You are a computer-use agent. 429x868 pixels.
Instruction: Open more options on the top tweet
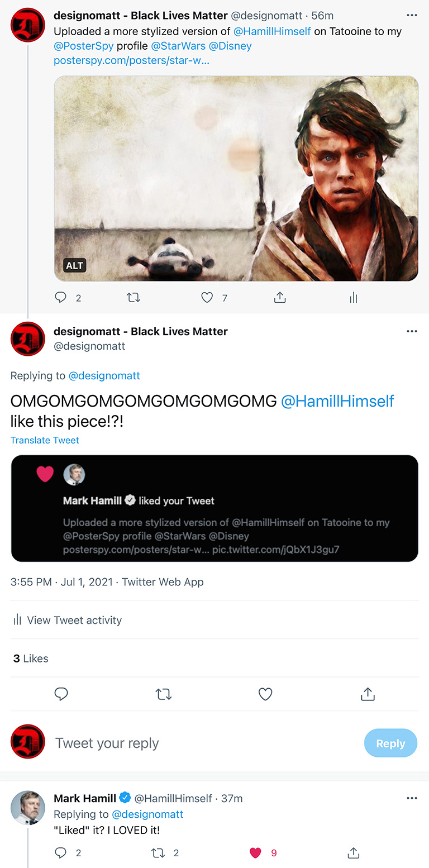[x=412, y=15]
